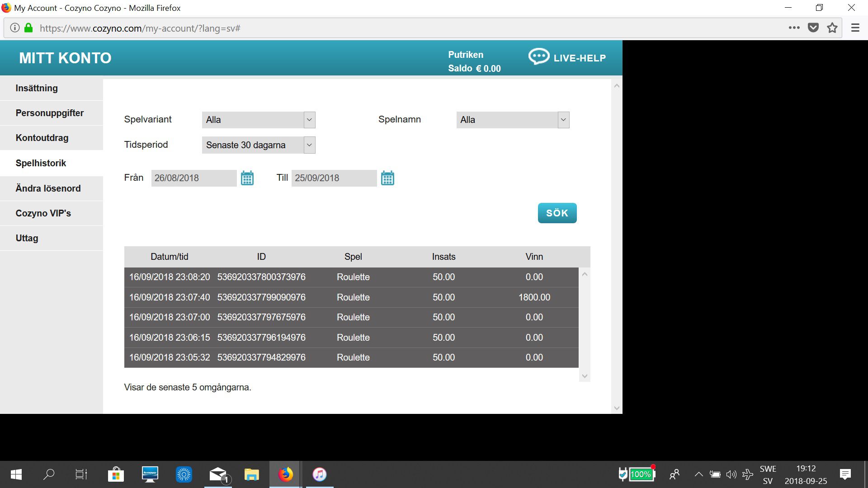868x488 pixels.
Task: Select ID 536920337800373976
Action: (x=261, y=277)
